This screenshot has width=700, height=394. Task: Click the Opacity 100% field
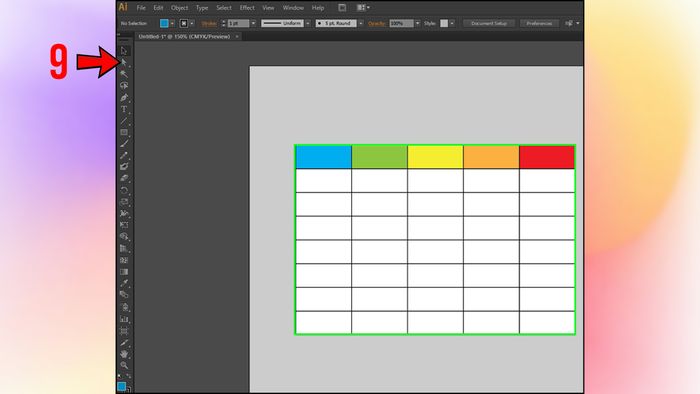(401, 23)
